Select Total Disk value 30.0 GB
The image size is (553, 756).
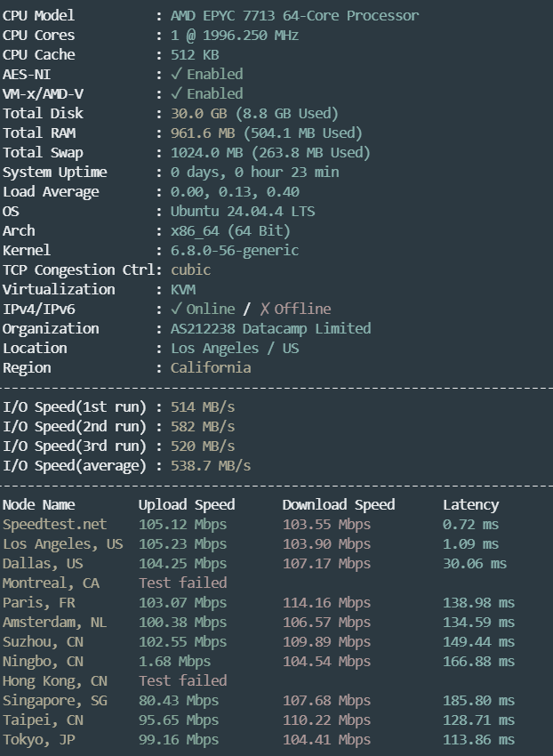click(198, 113)
